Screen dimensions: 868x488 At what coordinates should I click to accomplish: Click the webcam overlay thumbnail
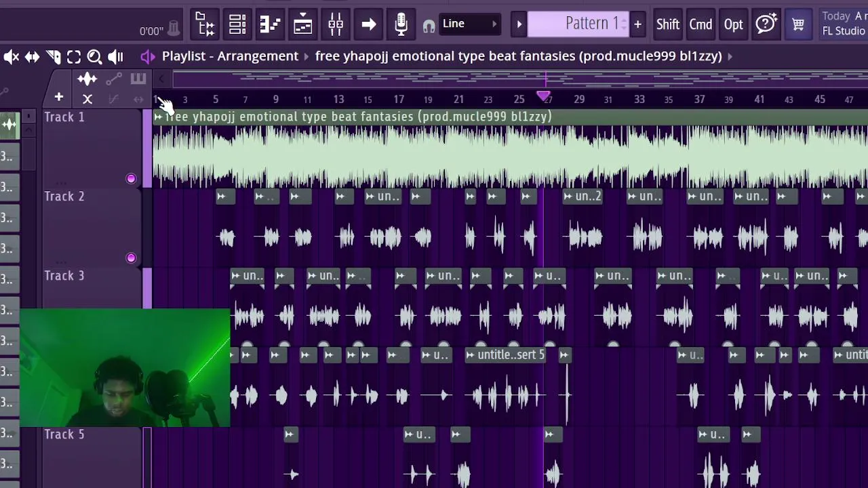(125, 368)
